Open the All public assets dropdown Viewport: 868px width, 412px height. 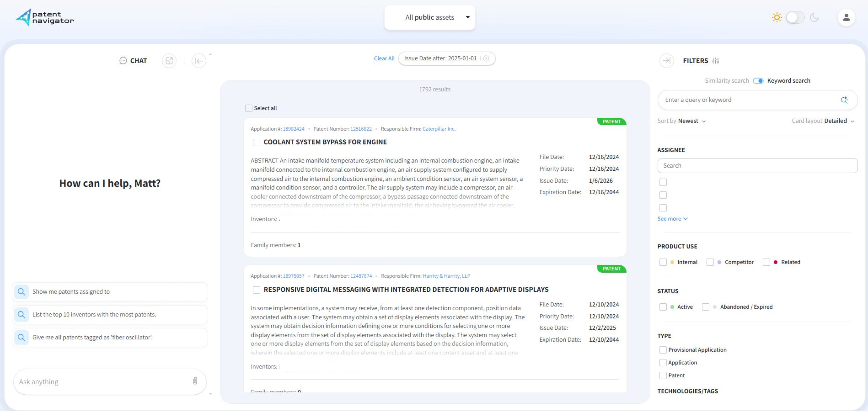pyautogui.click(x=430, y=17)
